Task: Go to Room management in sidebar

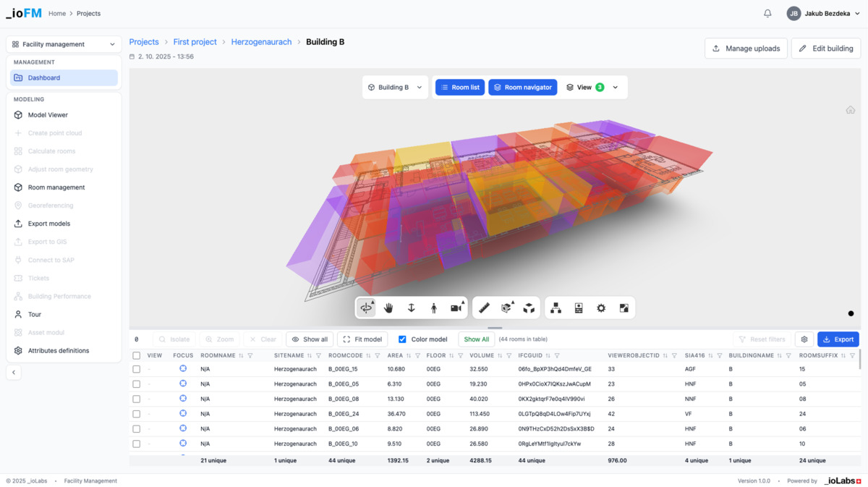Action: point(56,187)
